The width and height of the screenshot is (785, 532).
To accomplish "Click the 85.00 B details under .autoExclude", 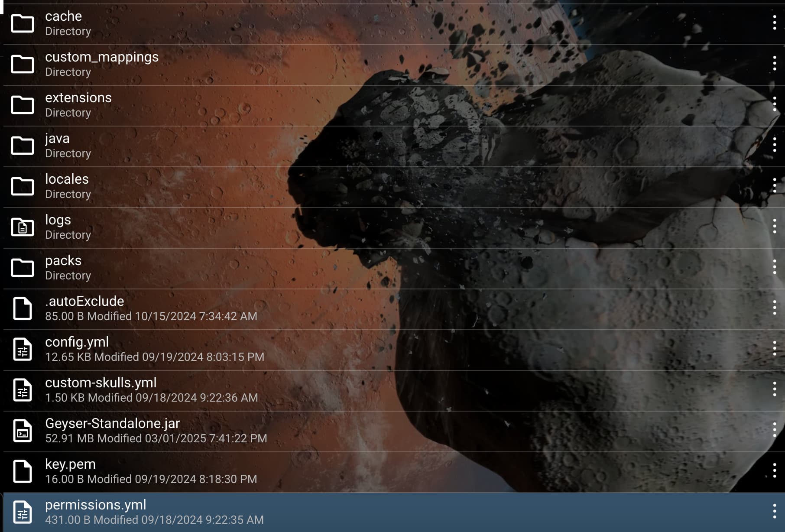I will tap(151, 316).
